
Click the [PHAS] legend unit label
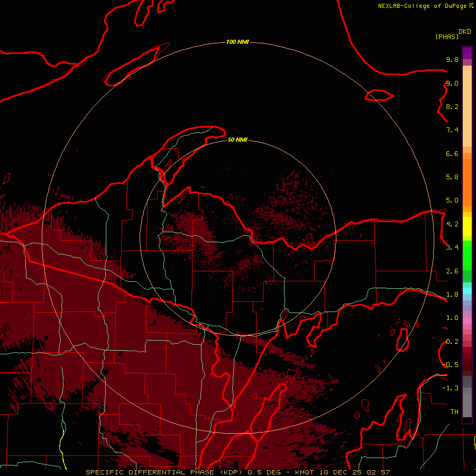447,36
